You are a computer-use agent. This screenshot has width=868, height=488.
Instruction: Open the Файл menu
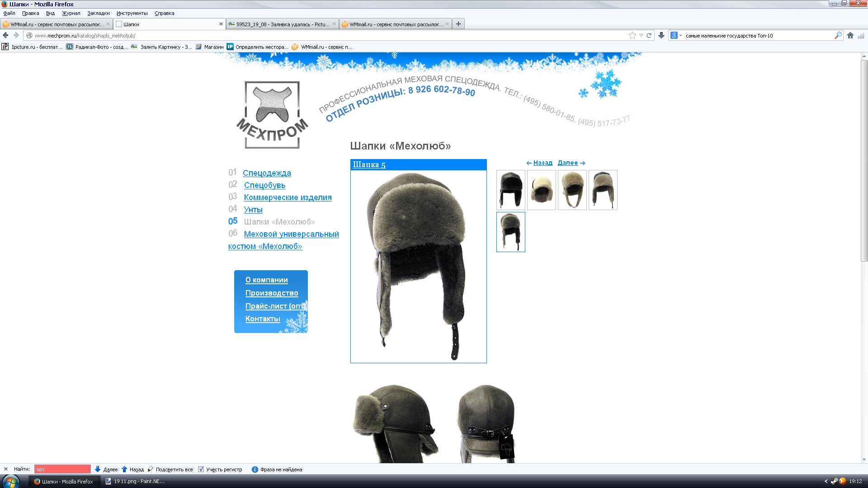(9, 13)
